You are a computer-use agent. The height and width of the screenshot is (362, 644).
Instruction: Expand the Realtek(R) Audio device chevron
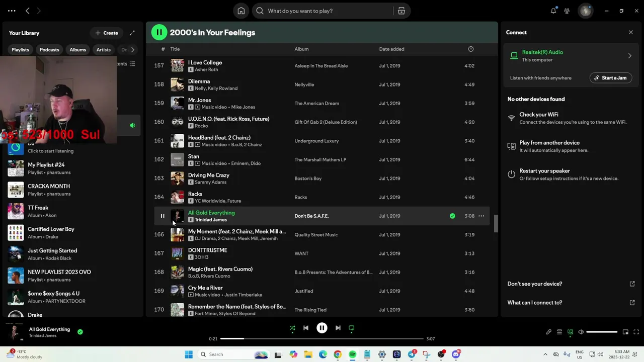tap(629, 56)
